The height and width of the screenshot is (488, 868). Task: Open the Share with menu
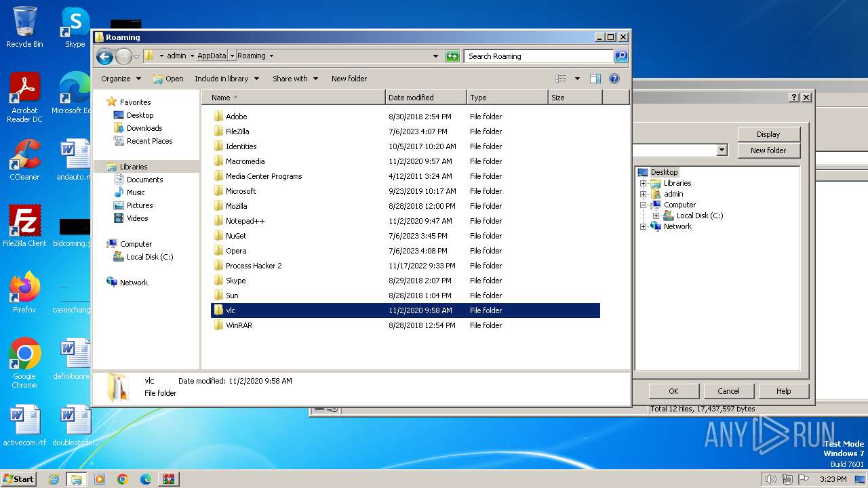click(295, 79)
